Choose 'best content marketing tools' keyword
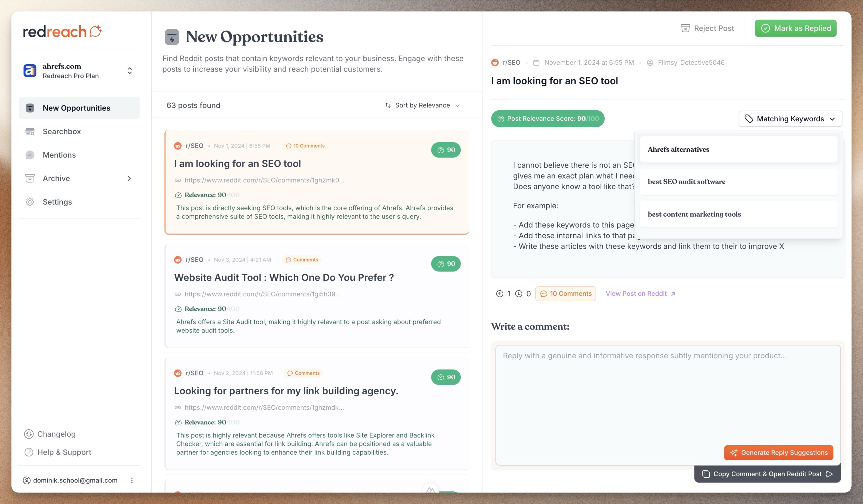The image size is (863, 504). 738,214
